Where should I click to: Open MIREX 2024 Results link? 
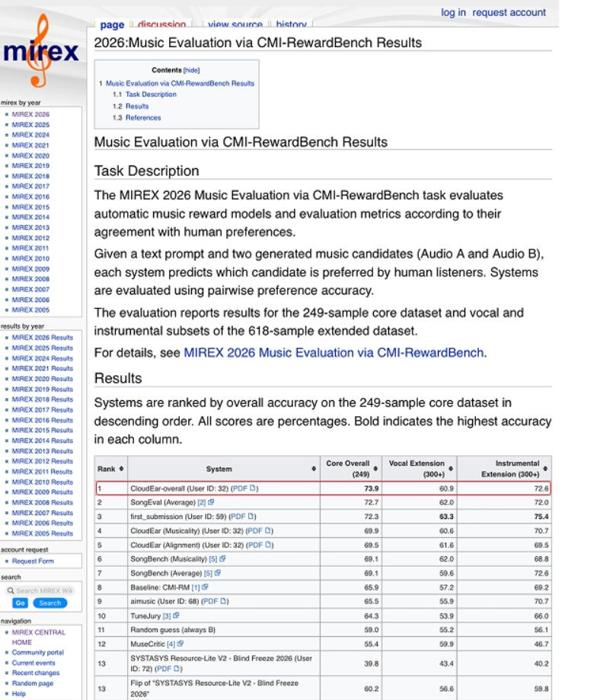click(43, 358)
